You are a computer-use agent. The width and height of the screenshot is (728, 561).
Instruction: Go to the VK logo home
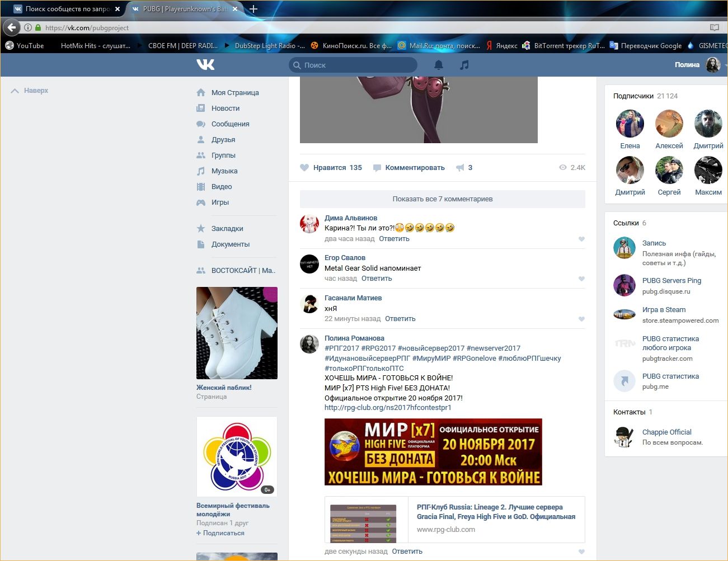click(x=205, y=65)
